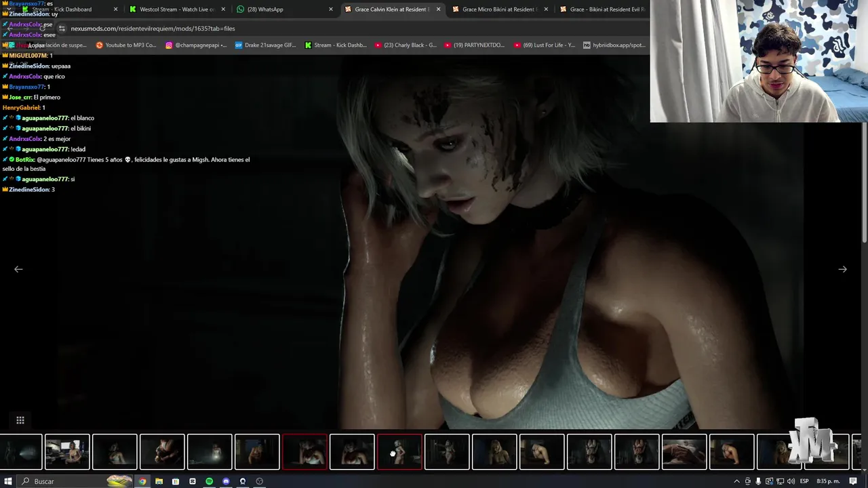Screen dimensions: 868x488
Task: Open the Stream - Kick Dashb... bookmark
Action: 335,45
